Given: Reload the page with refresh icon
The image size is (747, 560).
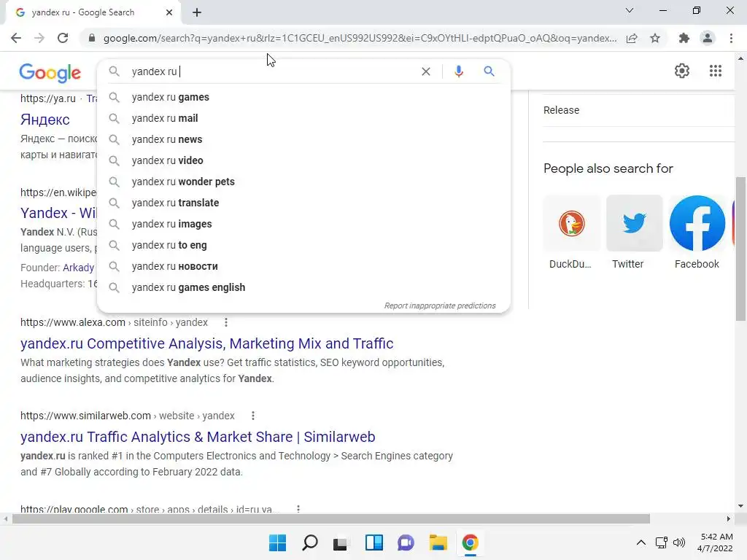Looking at the screenshot, I should point(63,38).
